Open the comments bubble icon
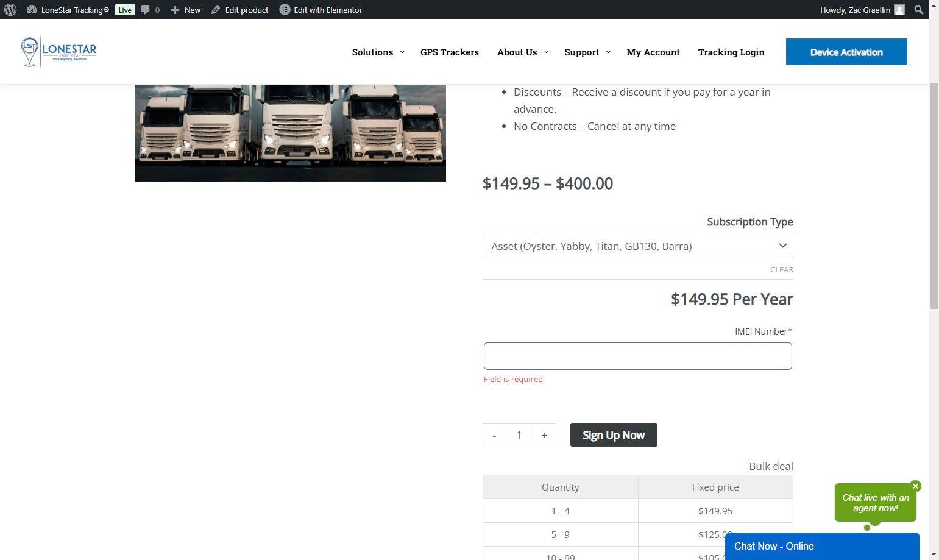Image resolution: width=939 pixels, height=560 pixels. tap(146, 10)
